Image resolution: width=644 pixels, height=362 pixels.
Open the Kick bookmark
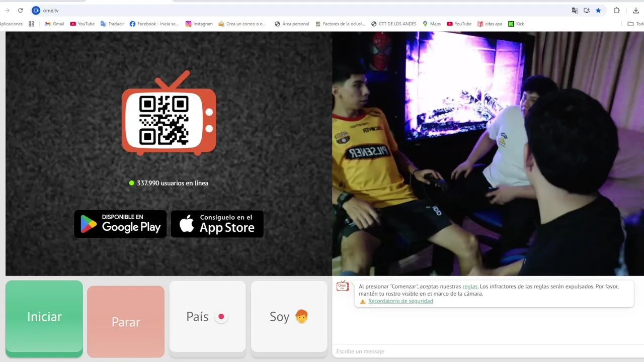(516, 24)
